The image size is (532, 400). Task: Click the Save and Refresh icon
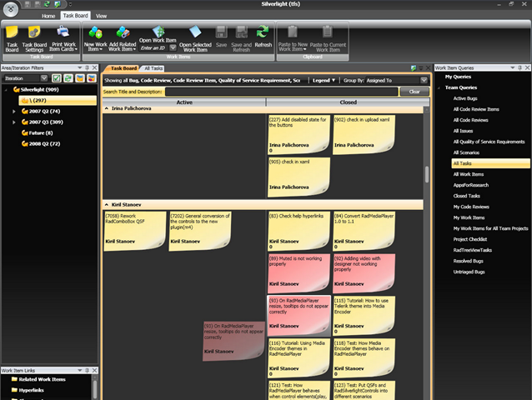(x=242, y=32)
